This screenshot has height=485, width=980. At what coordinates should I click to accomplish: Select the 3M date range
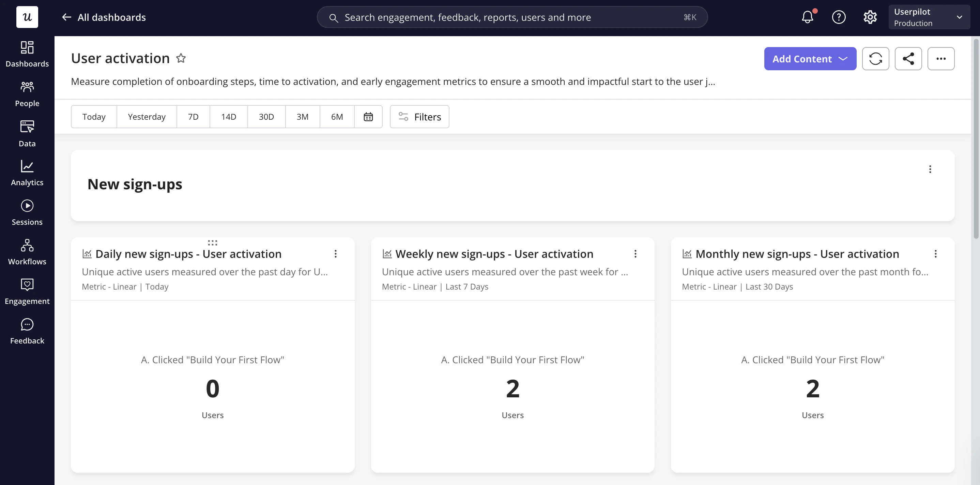303,117
